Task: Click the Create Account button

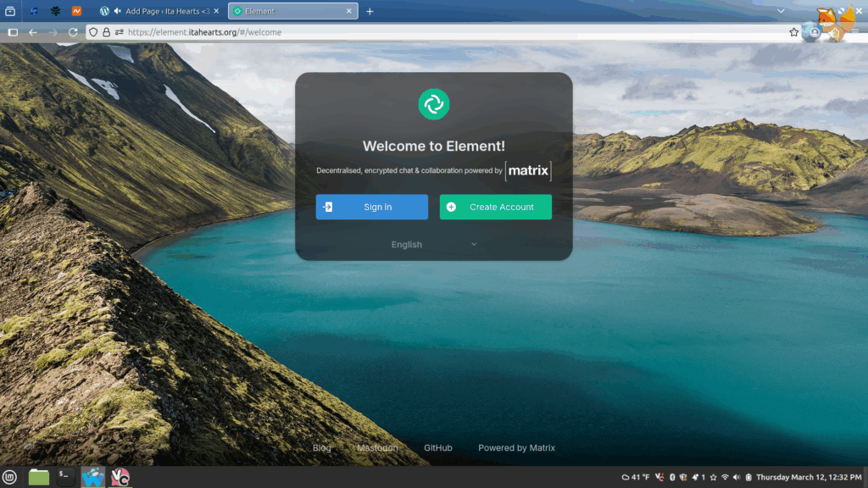Action: (x=495, y=207)
